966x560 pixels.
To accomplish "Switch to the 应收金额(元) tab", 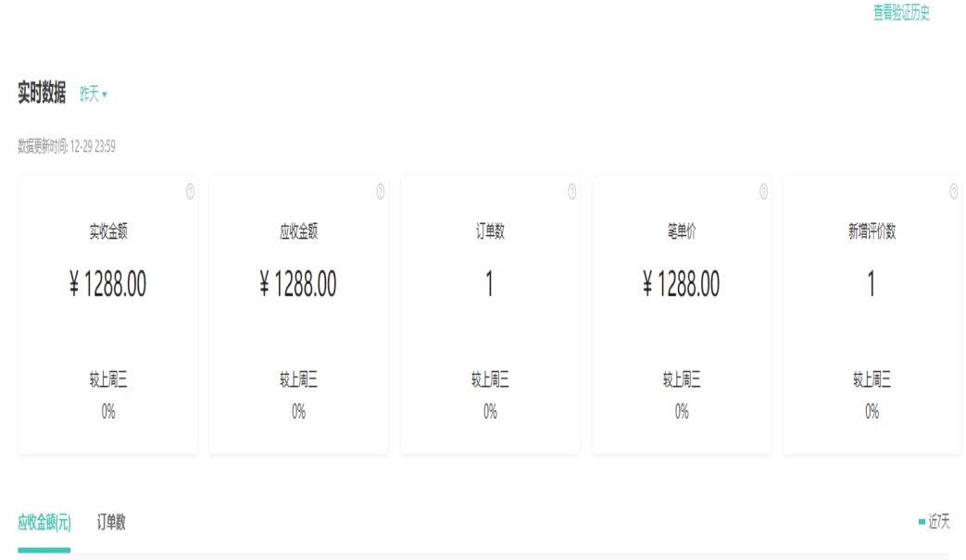I will pos(44,523).
